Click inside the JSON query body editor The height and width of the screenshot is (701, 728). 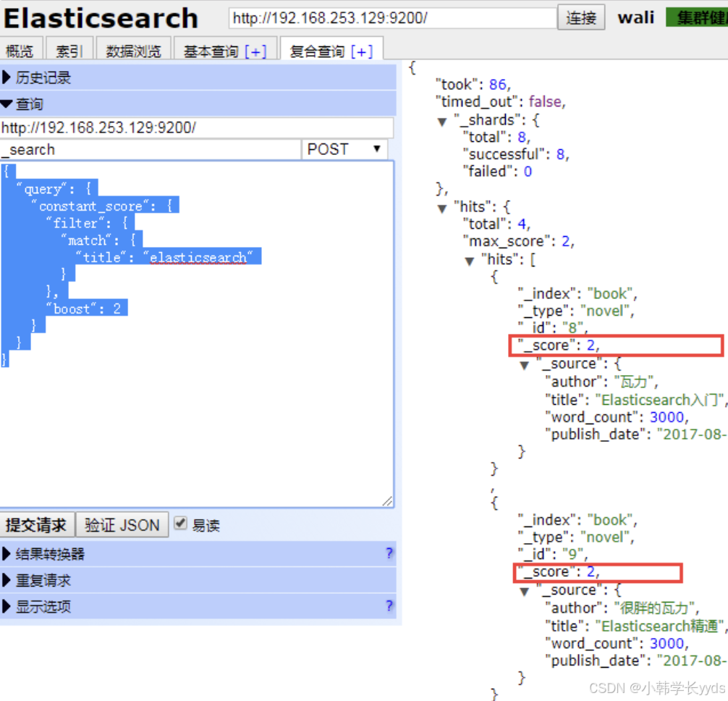tap(197, 334)
